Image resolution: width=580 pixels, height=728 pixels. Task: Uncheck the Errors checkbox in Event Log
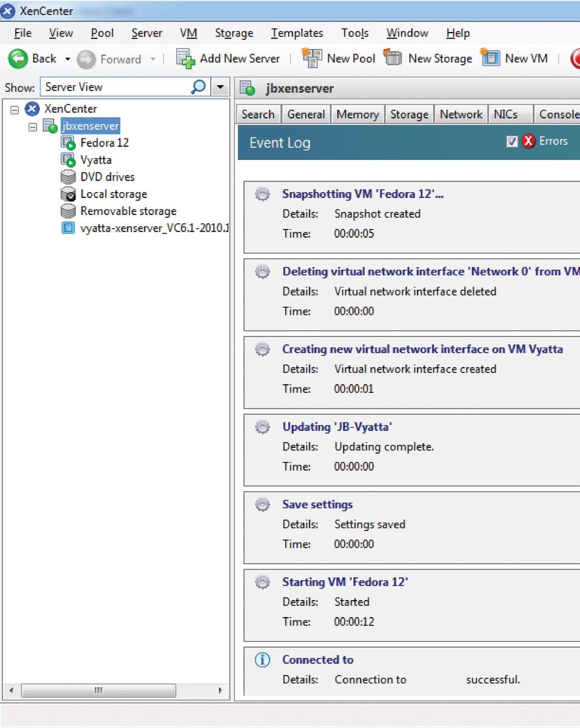(512, 141)
